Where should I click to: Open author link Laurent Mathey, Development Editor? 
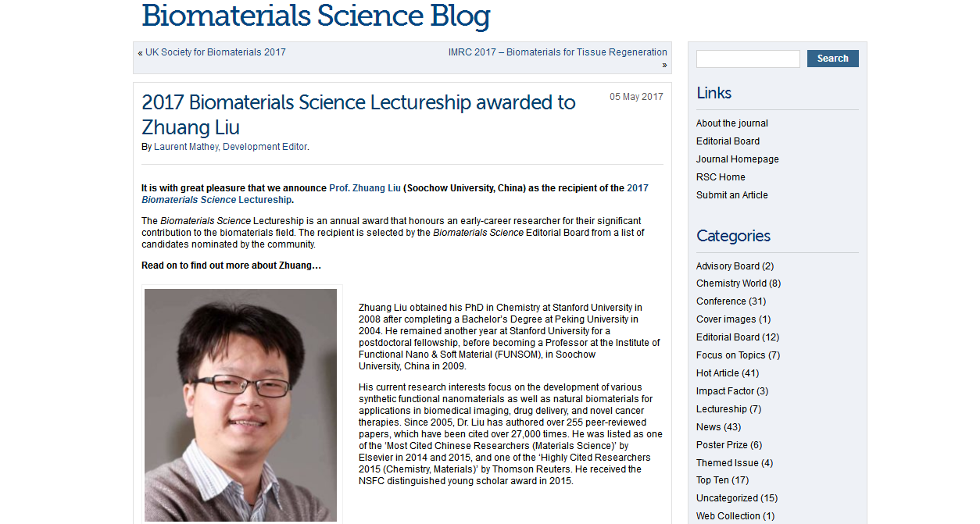[231, 147]
